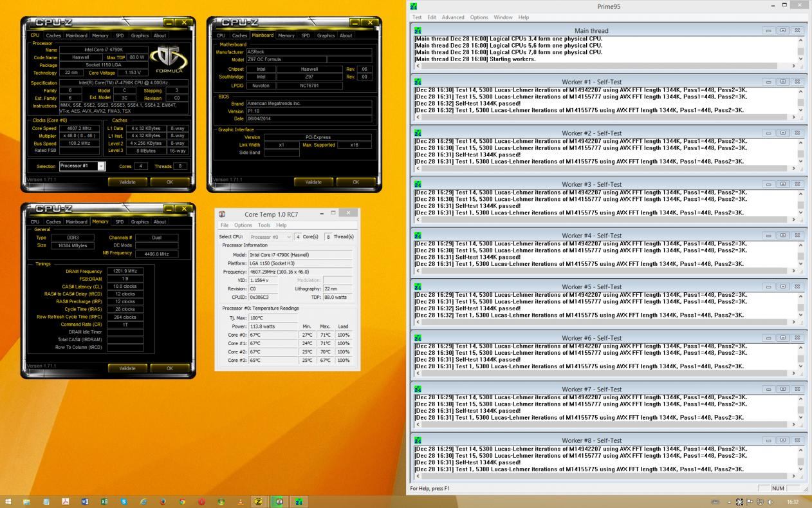Click the fan utility icon in the system tray
Screen dimensions: 812x508
pyautogui.click(x=739, y=502)
